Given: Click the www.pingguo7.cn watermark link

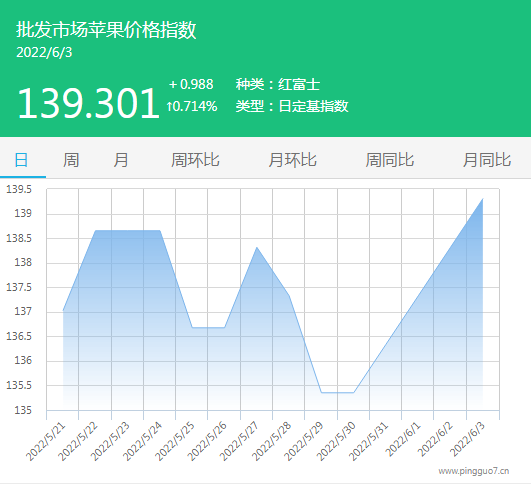Looking at the screenshot, I should [x=473, y=471].
